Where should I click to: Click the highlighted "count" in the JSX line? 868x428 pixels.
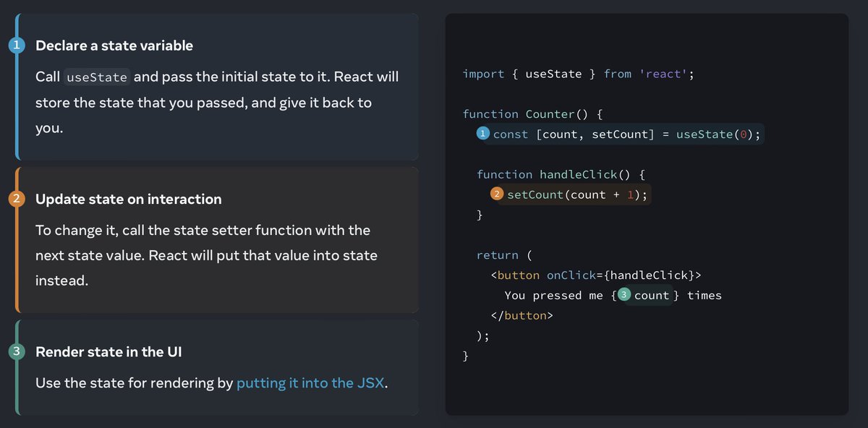(x=652, y=295)
